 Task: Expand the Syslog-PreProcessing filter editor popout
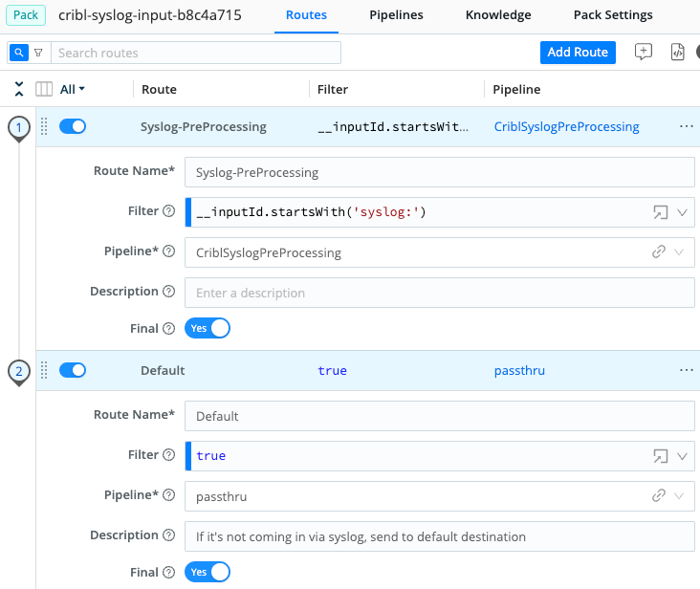(660, 212)
